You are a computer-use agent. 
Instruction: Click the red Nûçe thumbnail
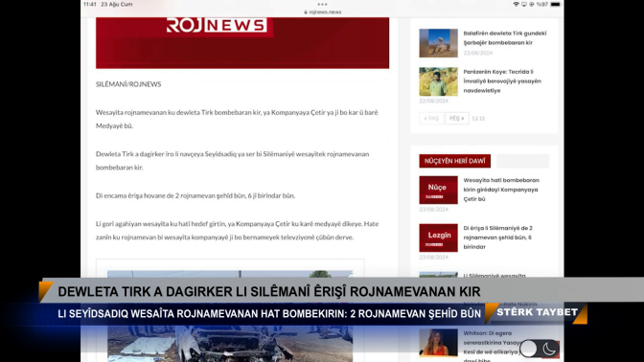(x=438, y=190)
